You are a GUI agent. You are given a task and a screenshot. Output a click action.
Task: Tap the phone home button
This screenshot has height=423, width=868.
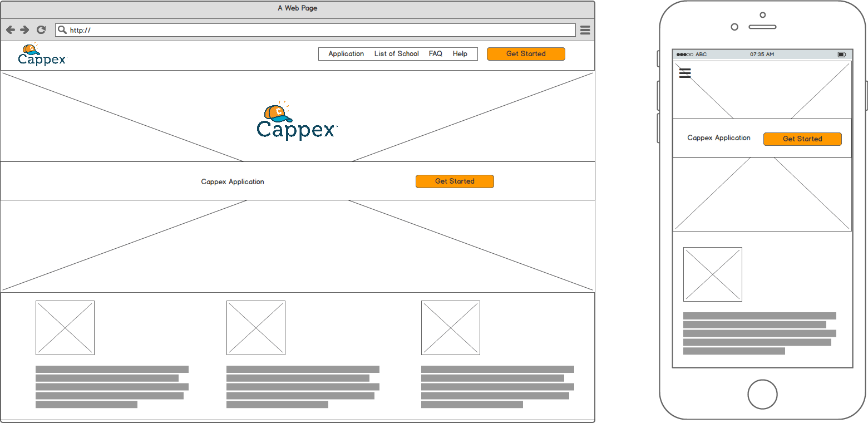[762, 394]
